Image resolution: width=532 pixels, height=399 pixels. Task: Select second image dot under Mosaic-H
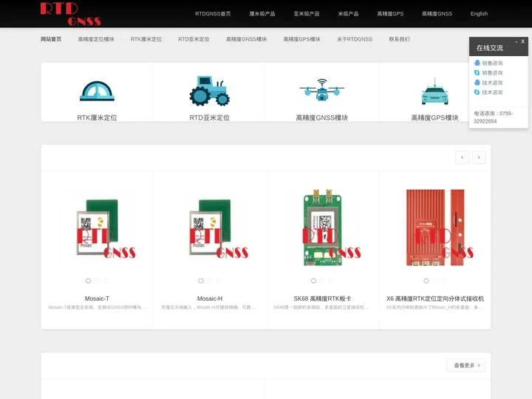pos(210,281)
